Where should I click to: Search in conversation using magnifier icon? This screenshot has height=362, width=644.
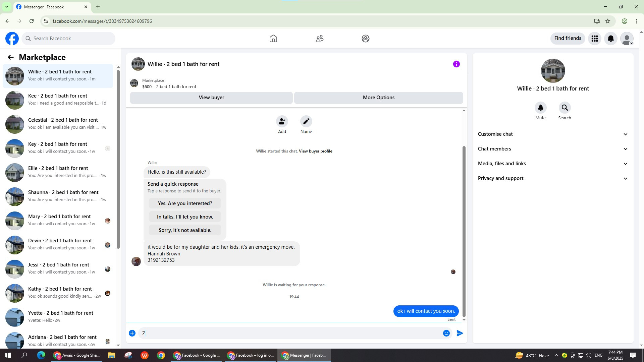tap(565, 108)
